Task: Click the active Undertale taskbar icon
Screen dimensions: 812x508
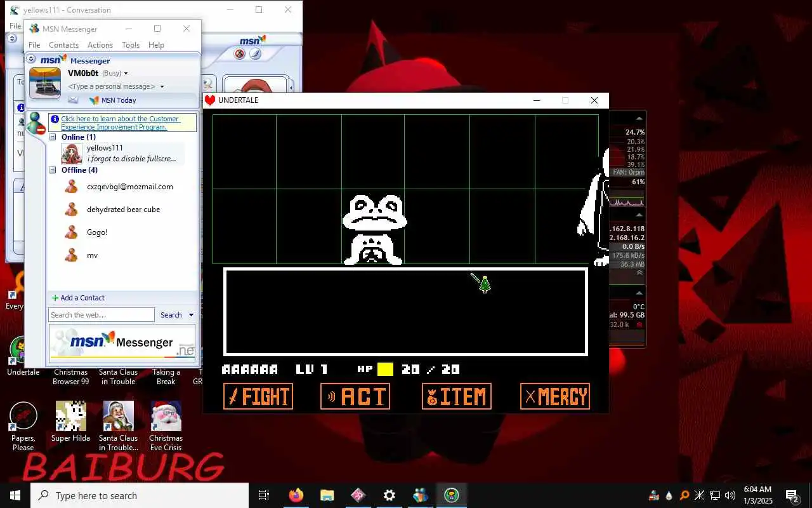Action: pos(452,495)
